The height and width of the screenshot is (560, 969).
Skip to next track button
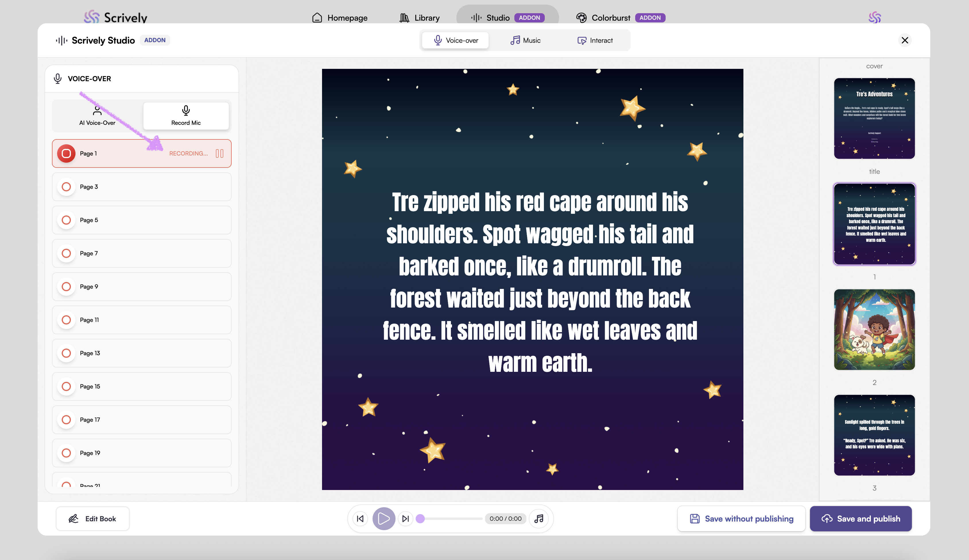click(x=405, y=518)
